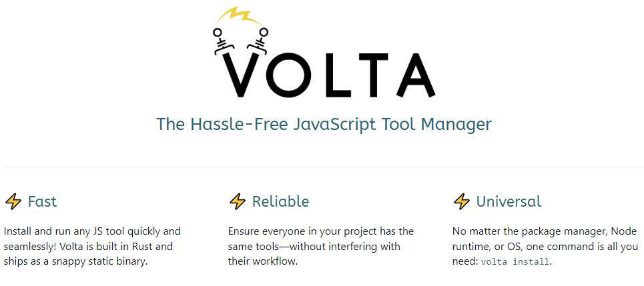Select the Fast heading
Viewport: 644px width, 286px height.
click(42, 201)
